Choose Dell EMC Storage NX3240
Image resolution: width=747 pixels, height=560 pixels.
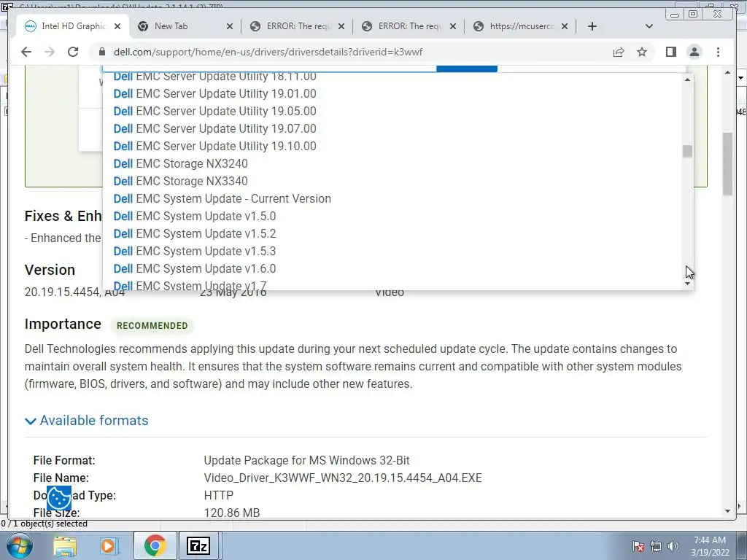tap(181, 164)
